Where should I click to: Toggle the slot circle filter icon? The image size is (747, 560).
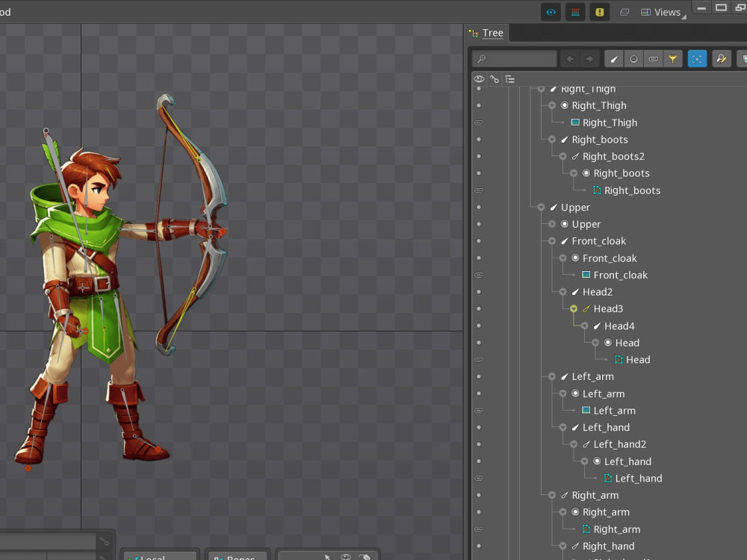tap(633, 59)
